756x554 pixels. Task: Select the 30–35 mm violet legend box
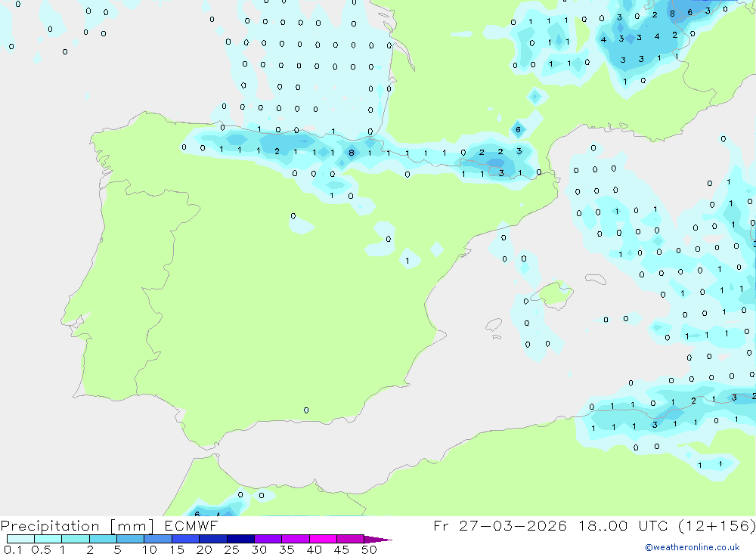(x=268, y=539)
